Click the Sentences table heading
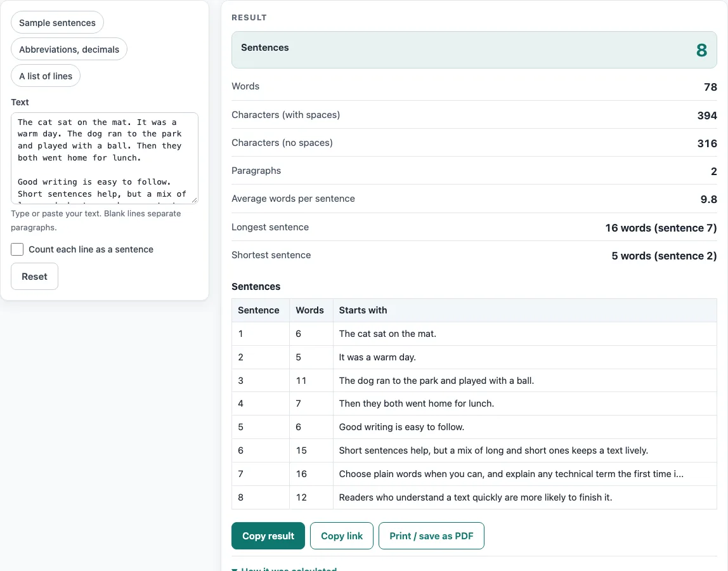This screenshot has width=728, height=571. tap(256, 287)
